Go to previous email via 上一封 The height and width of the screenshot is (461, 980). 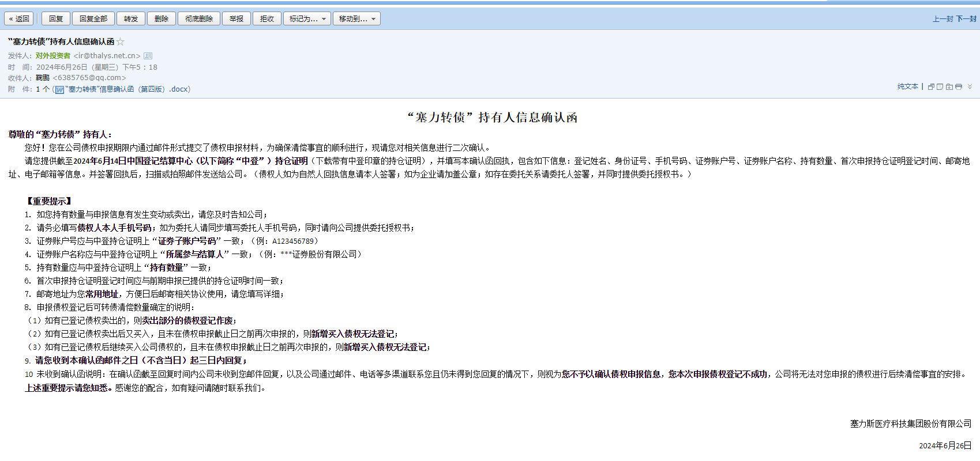[x=943, y=19]
